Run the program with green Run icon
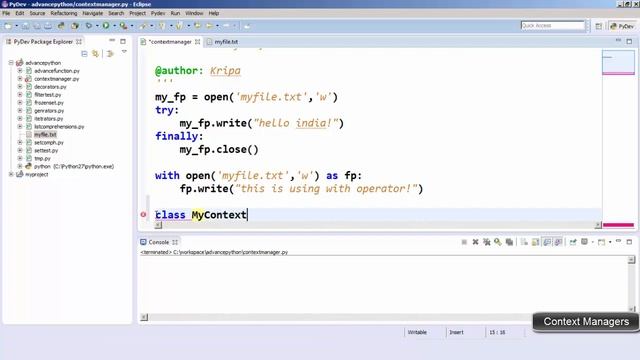The width and height of the screenshot is (640, 360). [106, 26]
